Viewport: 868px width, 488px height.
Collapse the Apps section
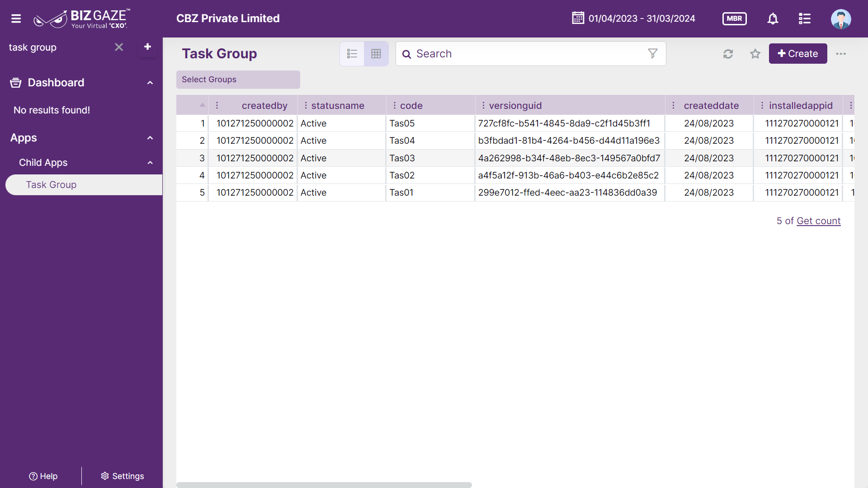[150, 138]
